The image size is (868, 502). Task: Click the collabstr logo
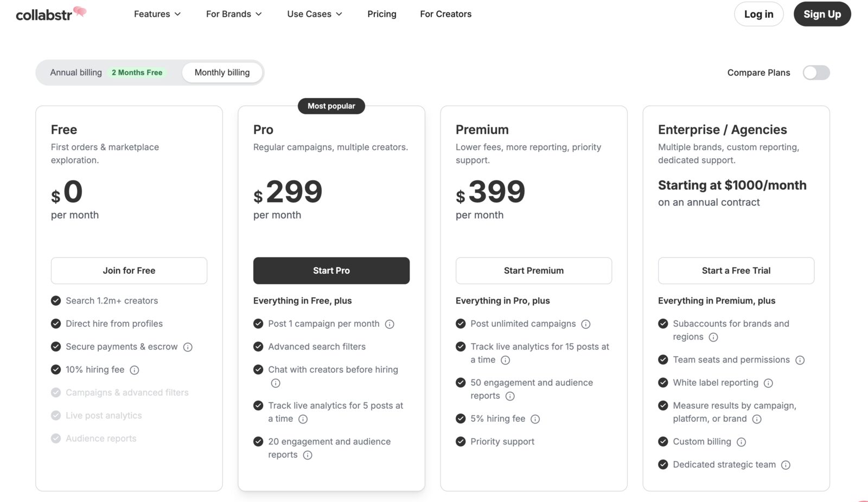tap(51, 14)
